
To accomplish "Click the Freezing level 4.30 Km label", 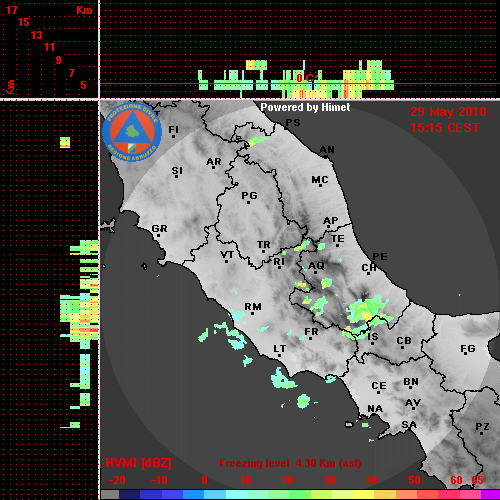I will (290, 463).
